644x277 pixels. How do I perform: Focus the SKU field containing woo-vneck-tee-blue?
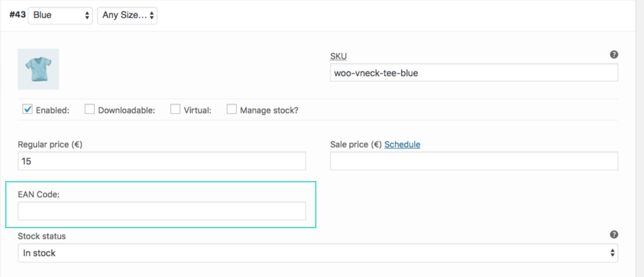(474, 73)
